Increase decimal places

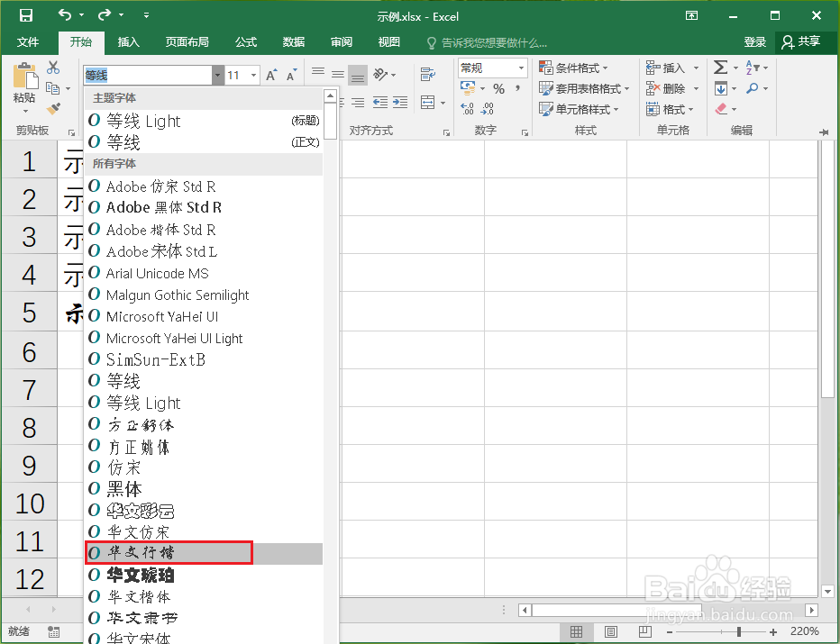[467, 109]
